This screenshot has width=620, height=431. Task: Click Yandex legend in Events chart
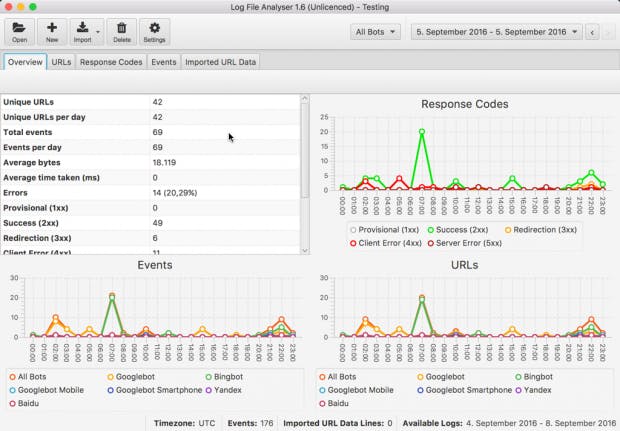[224, 390]
